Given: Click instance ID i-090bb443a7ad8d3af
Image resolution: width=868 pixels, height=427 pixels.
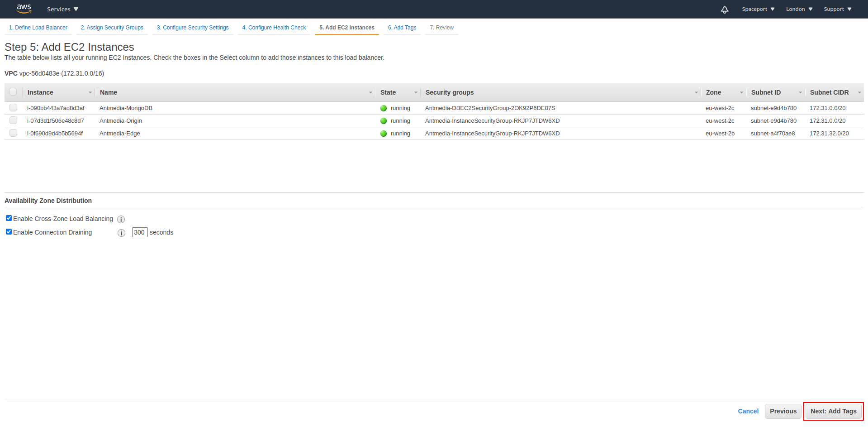Looking at the screenshot, I should point(56,108).
